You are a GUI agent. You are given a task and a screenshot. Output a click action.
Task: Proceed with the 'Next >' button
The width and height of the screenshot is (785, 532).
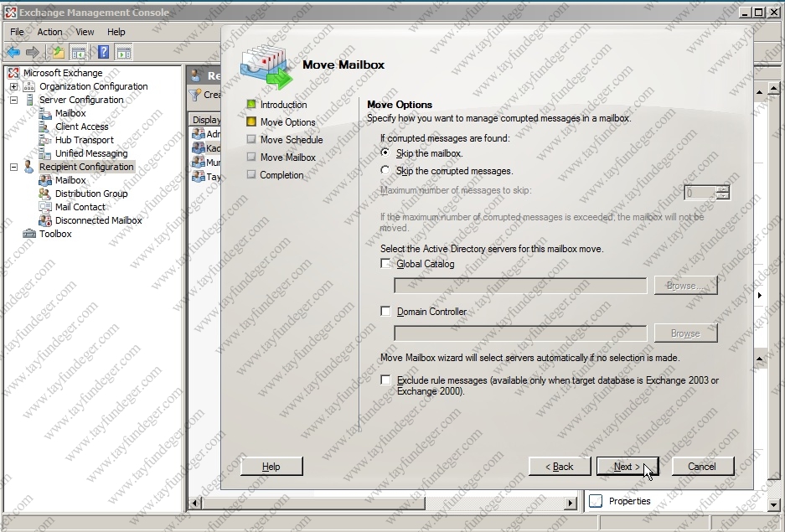click(627, 467)
